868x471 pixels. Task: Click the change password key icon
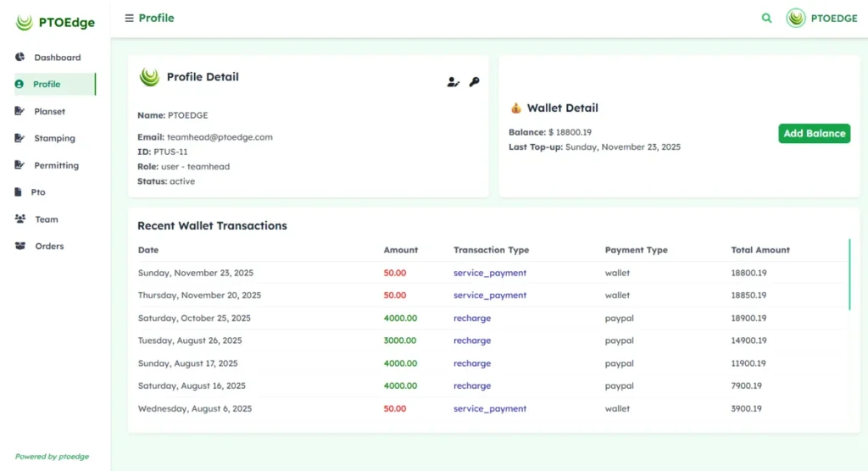coord(475,82)
